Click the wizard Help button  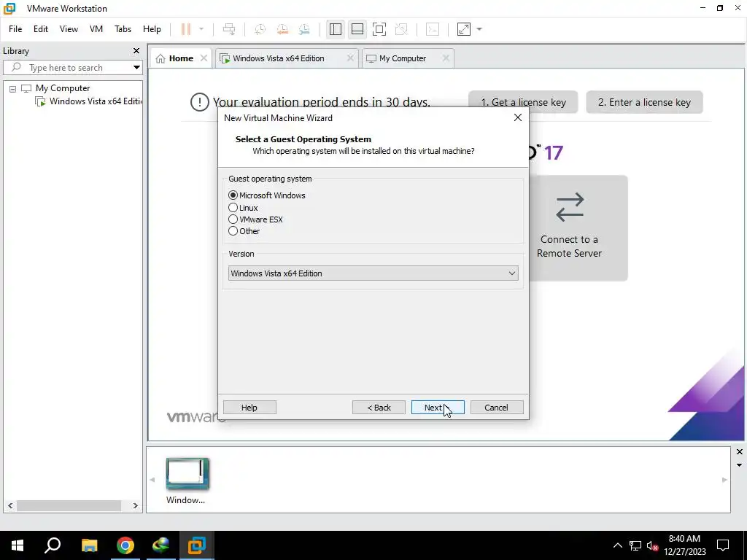(x=249, y=408)
